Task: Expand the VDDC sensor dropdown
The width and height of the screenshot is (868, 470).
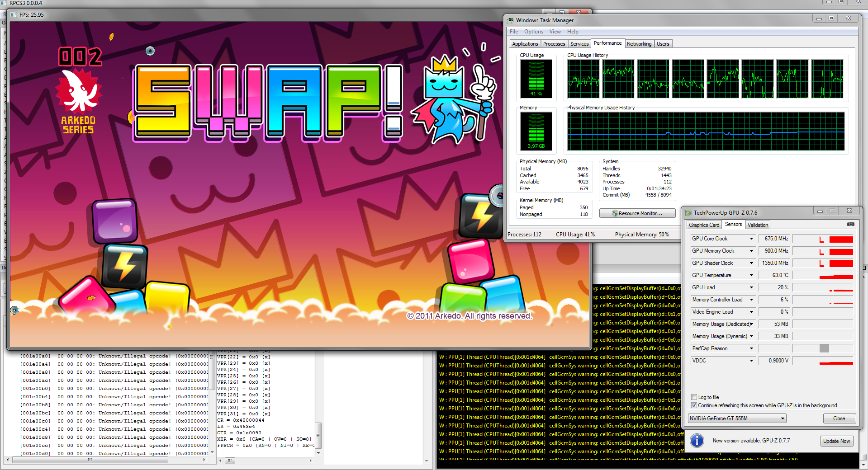Action: pyautogui.click(x=751, y=361)
